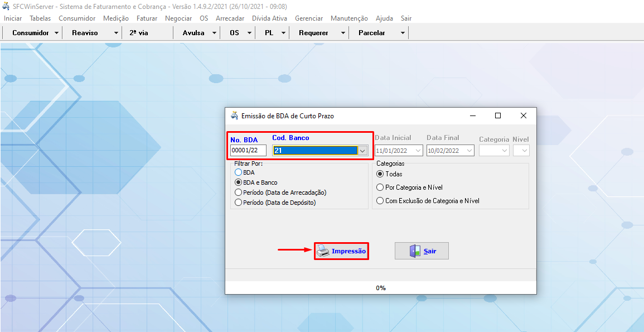Close the Emissão de BDA dialog
The height and width of the screenshot is (332, 644).
tap(523, 116)
